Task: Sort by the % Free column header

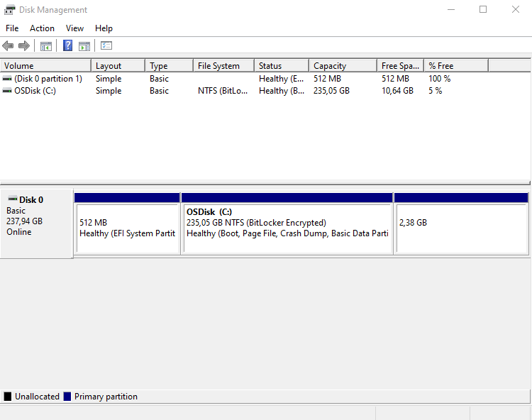Action: (456, 65)
